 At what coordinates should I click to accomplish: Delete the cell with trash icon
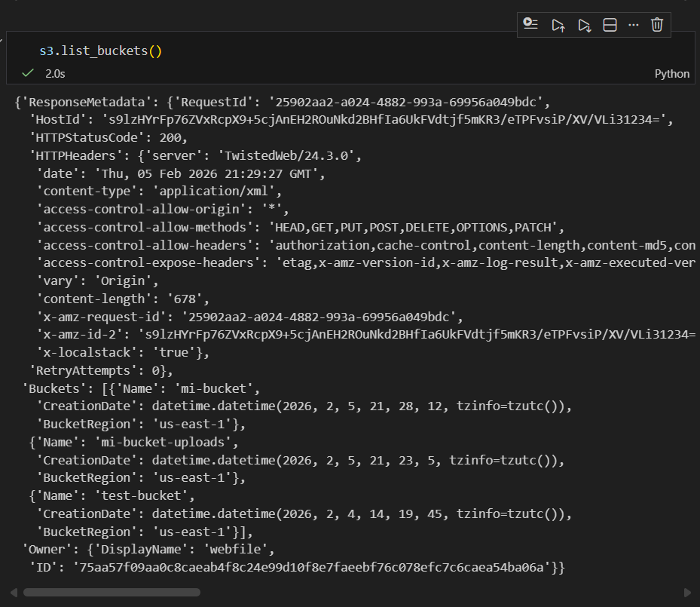point(657,25)
